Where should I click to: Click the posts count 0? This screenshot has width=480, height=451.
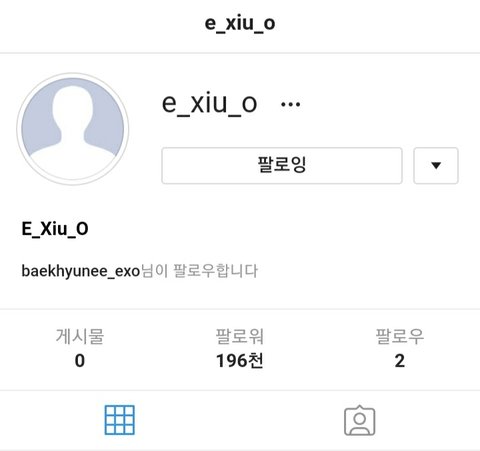pyautogui.click(x=80, y=361)
